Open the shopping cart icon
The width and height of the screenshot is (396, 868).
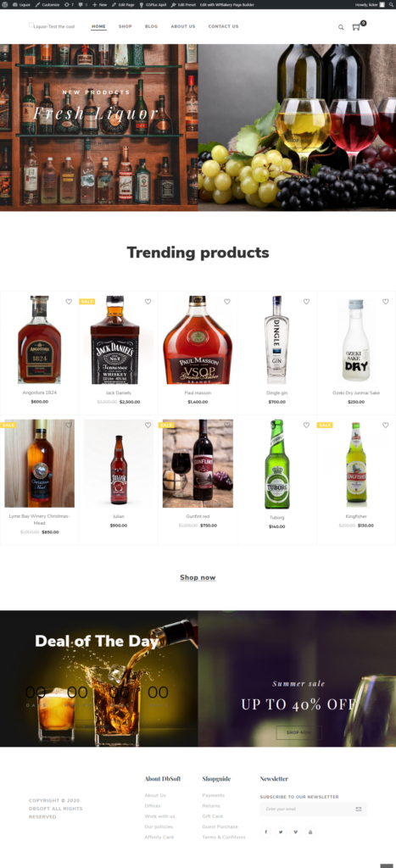tap(356, 26)
